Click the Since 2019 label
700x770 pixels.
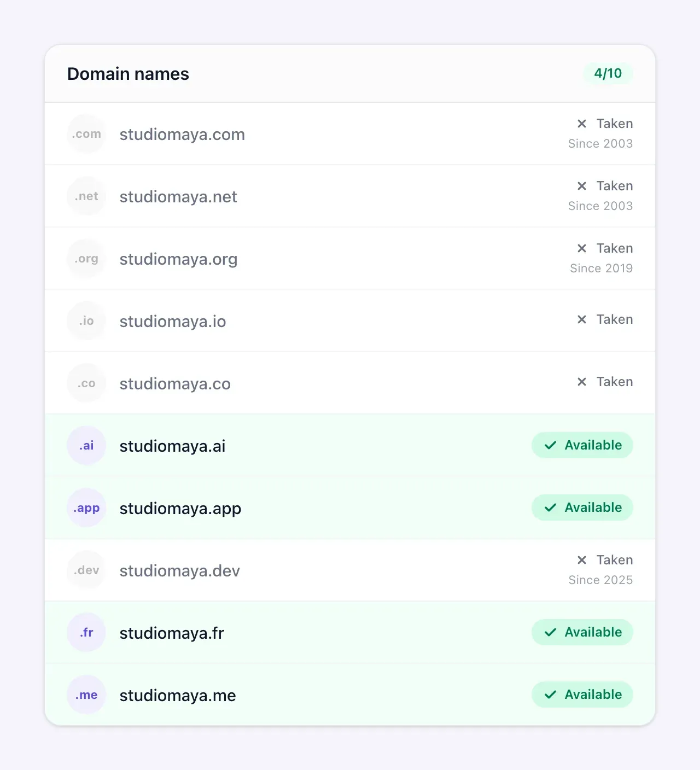pyautogui.click(x=602, y=268)
